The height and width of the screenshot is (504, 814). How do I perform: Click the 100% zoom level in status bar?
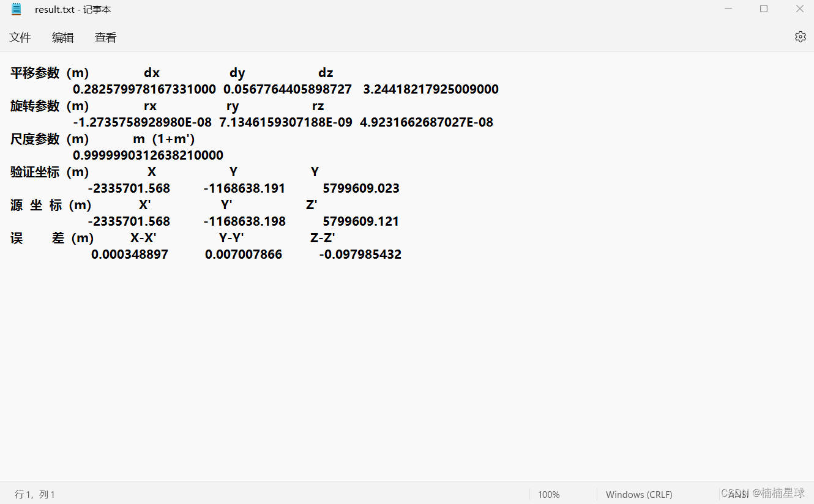click(x=549, y=494)
